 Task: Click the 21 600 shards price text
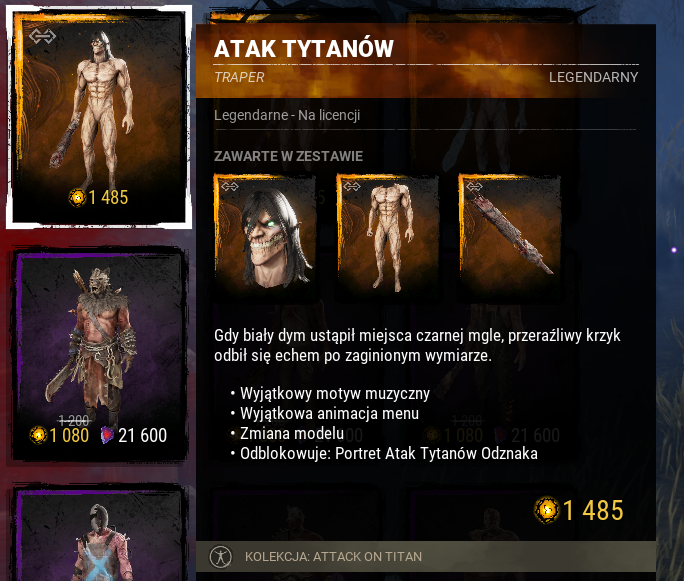tap(143, 435)
